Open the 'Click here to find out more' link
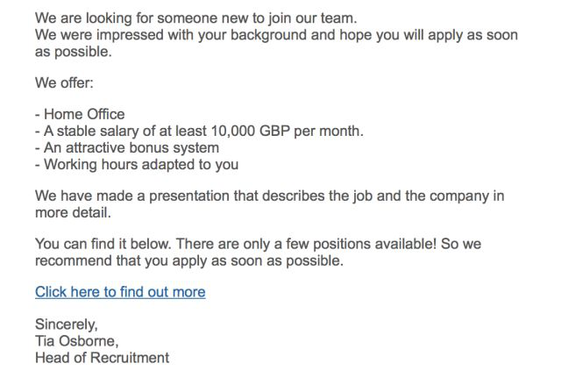The width and height of the screenshot is (561, 392). [x=120, y=291]
